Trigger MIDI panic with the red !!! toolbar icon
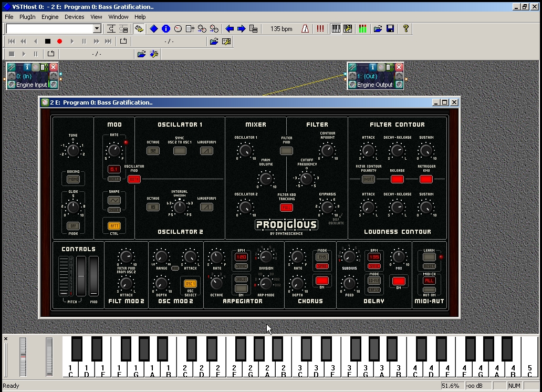This screenshot has height=392, width=542. pyautogui.click(x=320, y=29)
